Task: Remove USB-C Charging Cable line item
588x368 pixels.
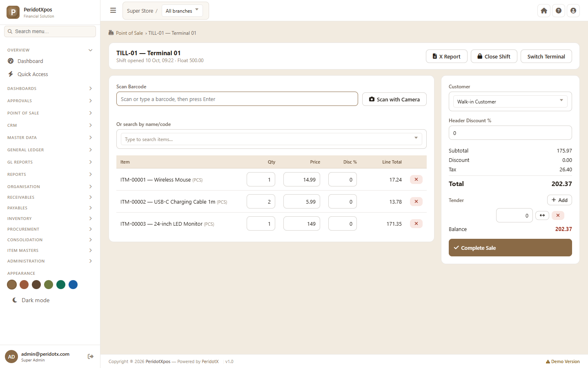Action: click(416, 202)
